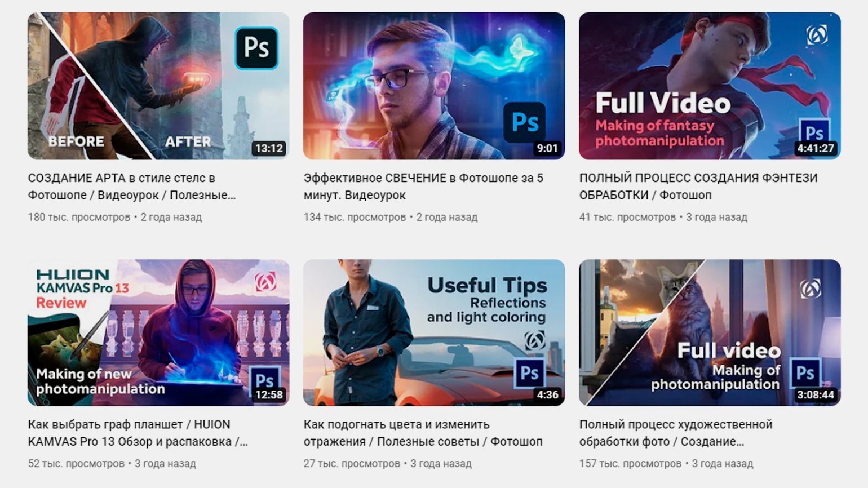Click the 12:58 duration badge
The width and height of the screenshot is (868, 488).
[x=269, y=395]
